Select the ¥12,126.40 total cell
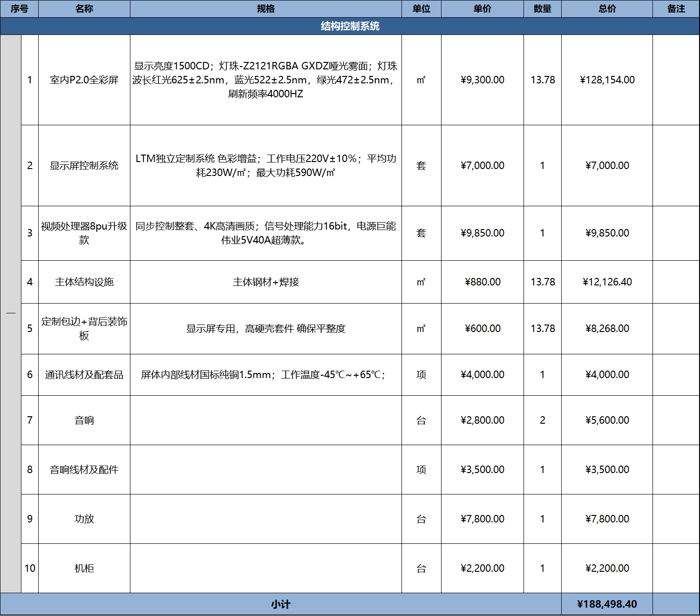The height and width of the screenshot is (616, 700). (607, 282)
